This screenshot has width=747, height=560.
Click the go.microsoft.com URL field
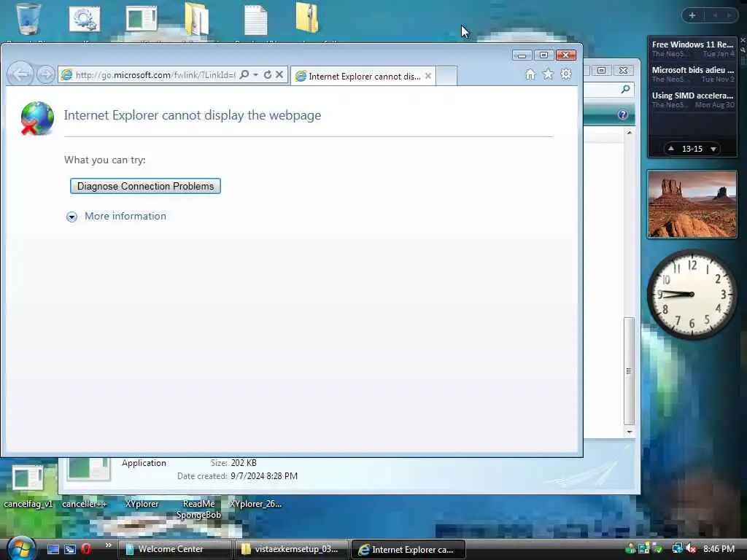[155, 75]
